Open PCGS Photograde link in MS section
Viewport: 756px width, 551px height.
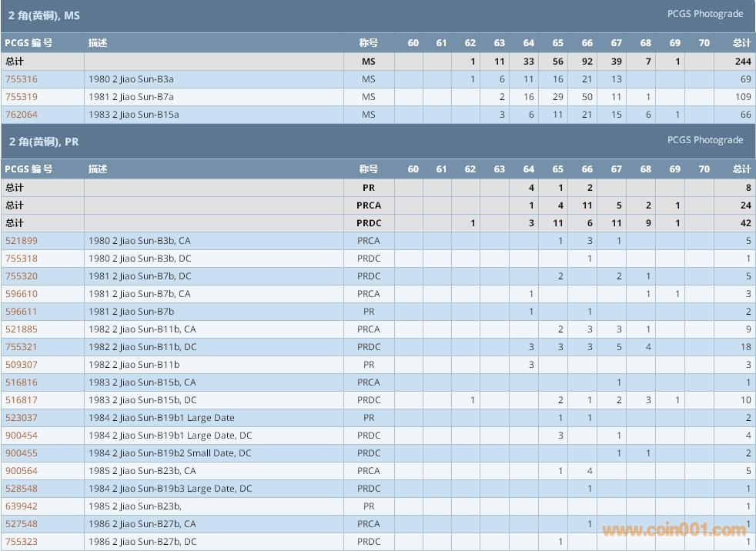[x=704, y=14]
